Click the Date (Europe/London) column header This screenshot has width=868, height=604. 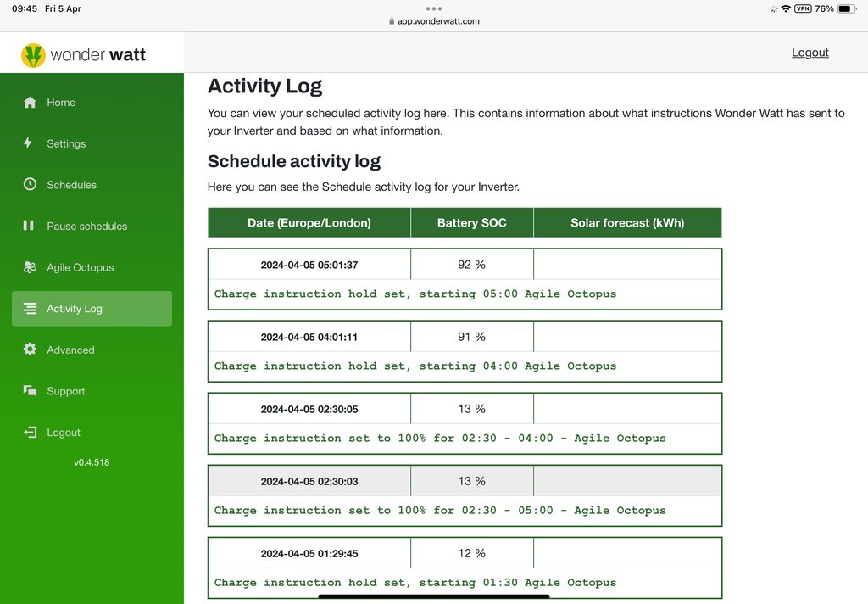(309, 223)
